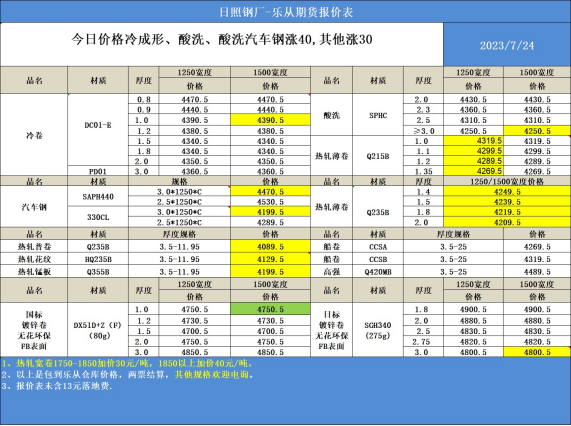The height and width of the screenshot is (426, 571).
Task: Select the HQ235B material cell
Action: 98,259
